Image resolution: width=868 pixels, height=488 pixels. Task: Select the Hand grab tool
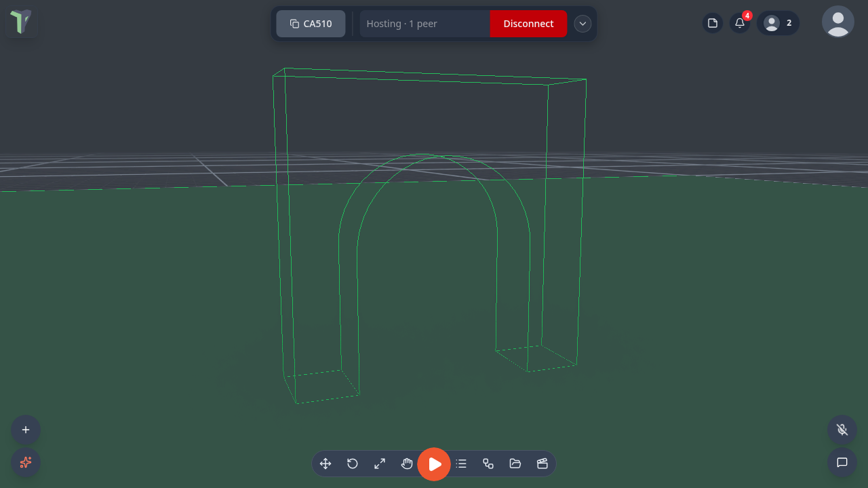click(407, 464)
